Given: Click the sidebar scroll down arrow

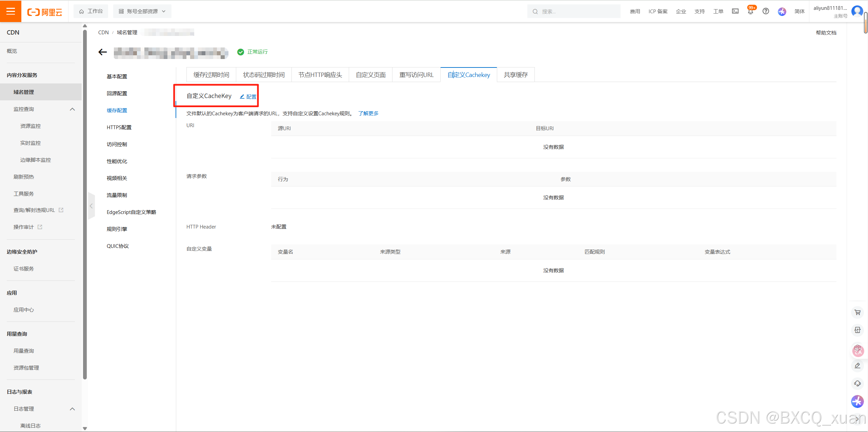Looking at the screenshot, I should pos(85,428).
